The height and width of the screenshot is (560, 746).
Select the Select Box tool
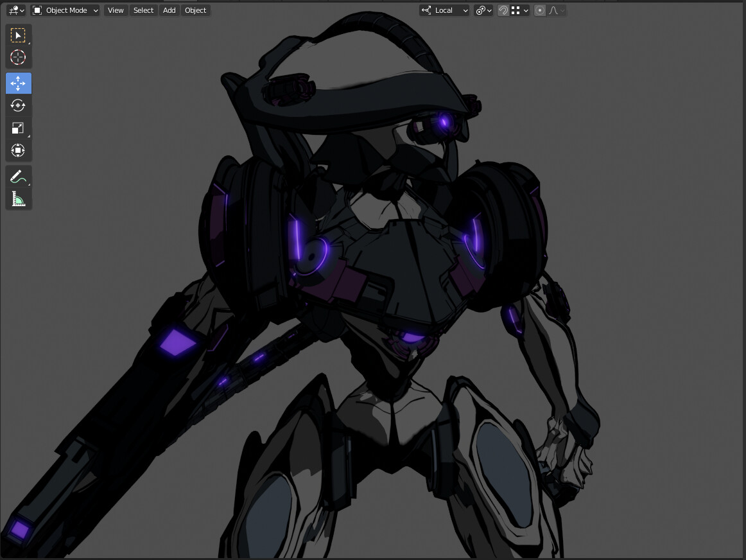18,35
